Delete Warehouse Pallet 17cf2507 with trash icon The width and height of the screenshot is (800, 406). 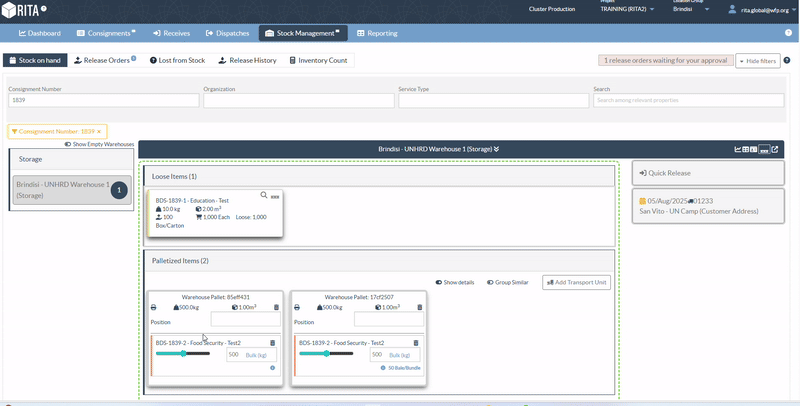420,308
